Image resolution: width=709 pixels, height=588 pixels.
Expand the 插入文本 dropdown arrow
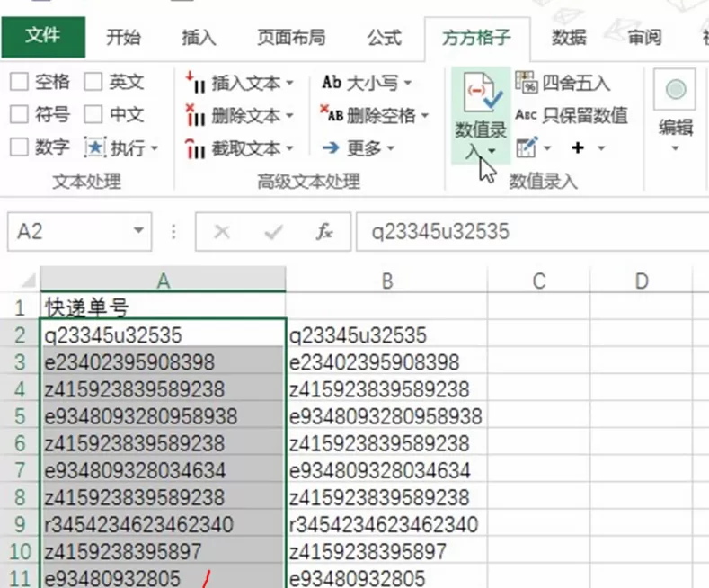coord(289,84)
